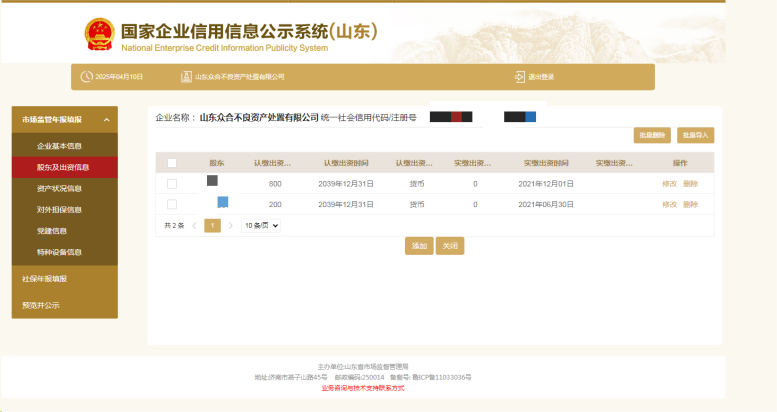Screen dimensions: 777x412
Task: Click the 200 amount cell
Action: tap(275, 204)
